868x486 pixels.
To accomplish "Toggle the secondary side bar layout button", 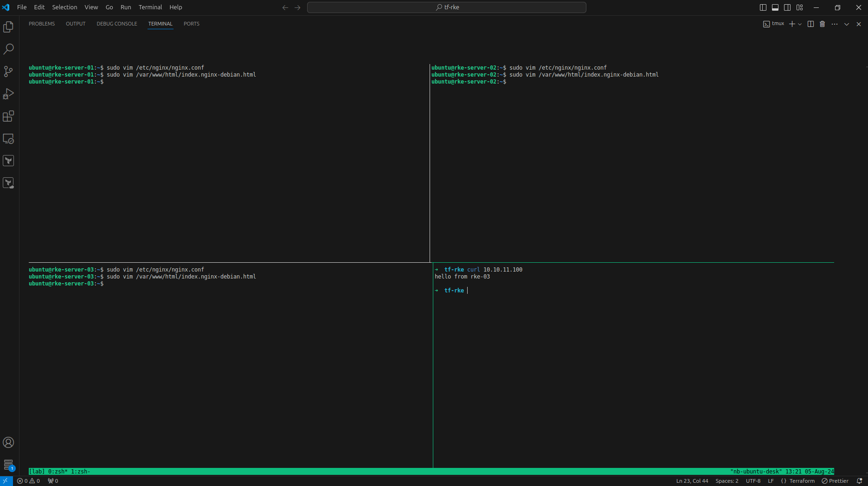I will click(787, 7).
